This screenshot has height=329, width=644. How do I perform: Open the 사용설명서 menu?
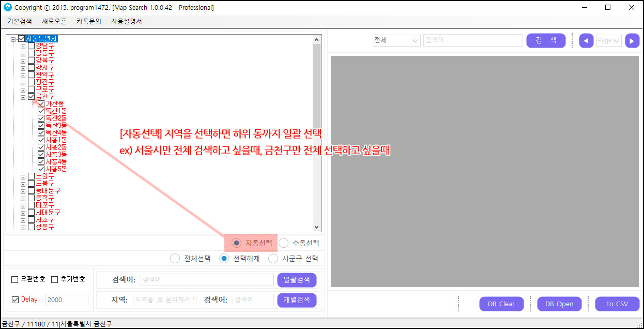[x=127, y=21]
